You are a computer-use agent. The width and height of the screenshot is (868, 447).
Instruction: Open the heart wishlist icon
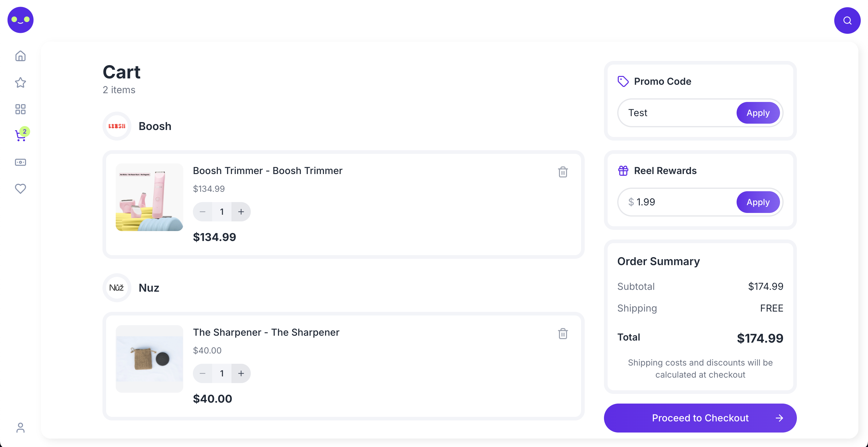pyautogui.click(x=20, y=189)
